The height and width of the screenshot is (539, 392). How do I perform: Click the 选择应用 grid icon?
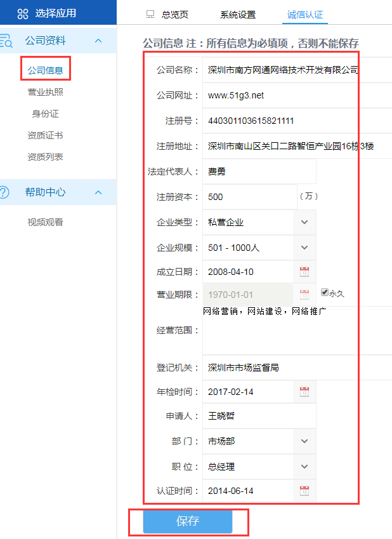[x=23, y=14]
